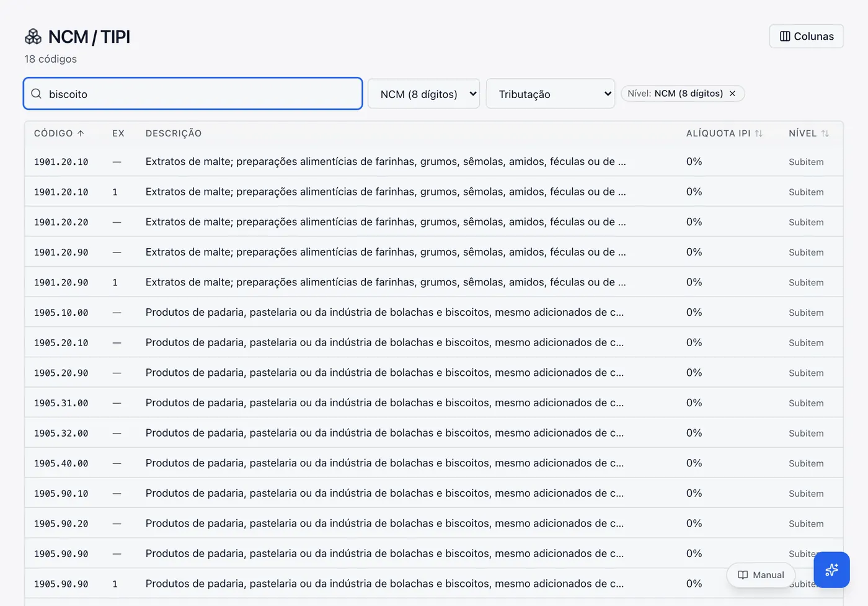Click the sparkle AI assistant floating button
The height and width of the screenshot is (606, 868).
click(831, 569)
